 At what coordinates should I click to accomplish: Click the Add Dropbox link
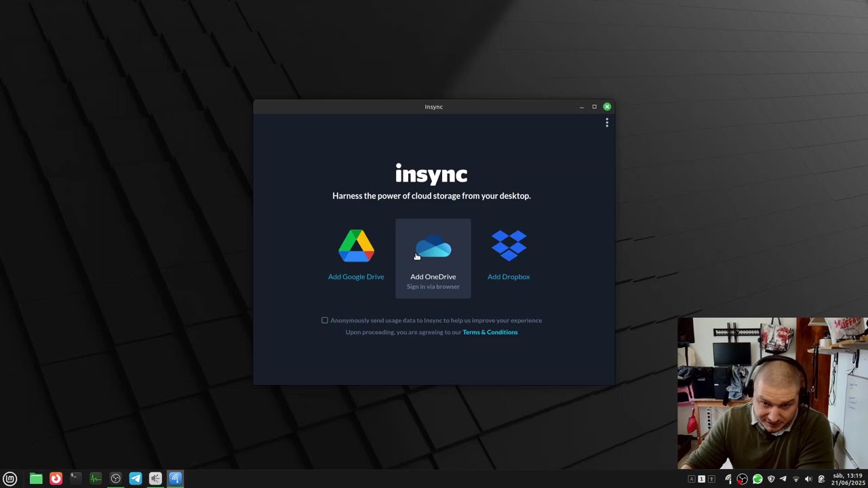pyautogui.click(x=509, y=277)
